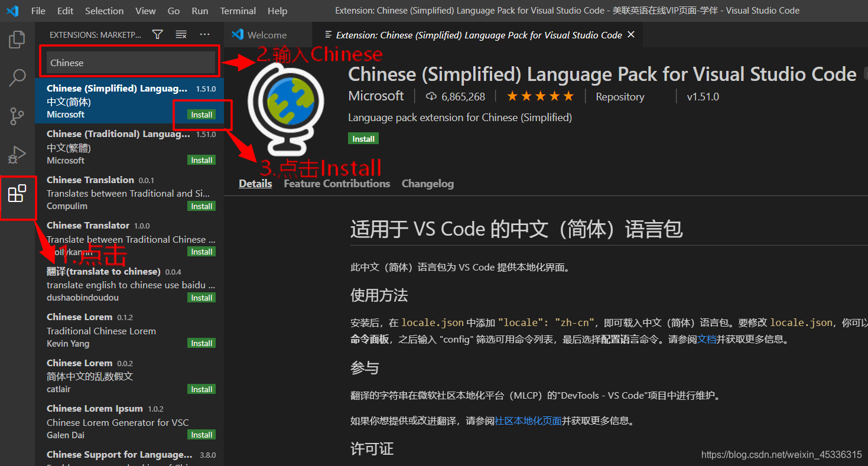
Task: Install the Chinese Translator extension
Action: coord(201,252)
